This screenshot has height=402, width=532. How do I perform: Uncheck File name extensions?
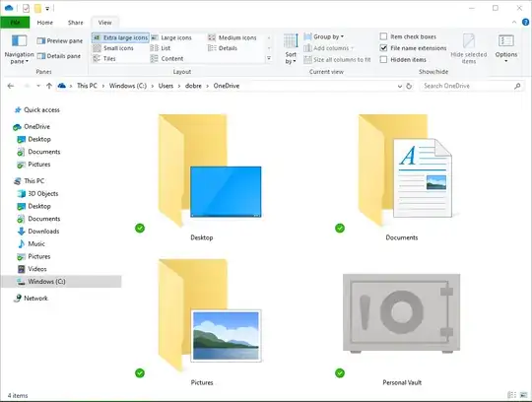pos(413,48)
